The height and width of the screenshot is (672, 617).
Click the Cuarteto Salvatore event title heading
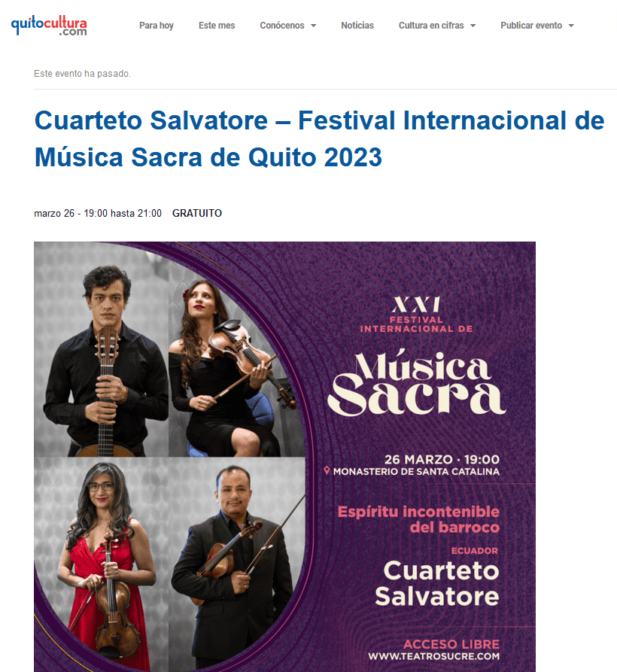(319, 138)
